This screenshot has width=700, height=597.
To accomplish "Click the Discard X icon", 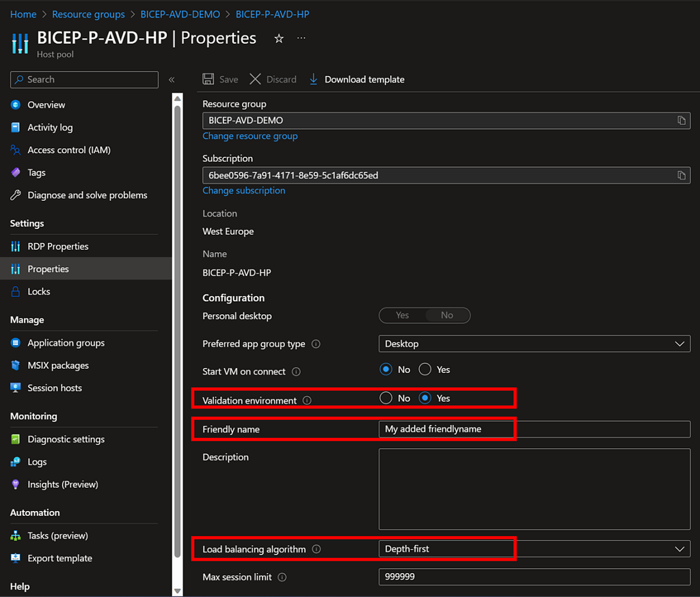I will click(x=256, y=79).
